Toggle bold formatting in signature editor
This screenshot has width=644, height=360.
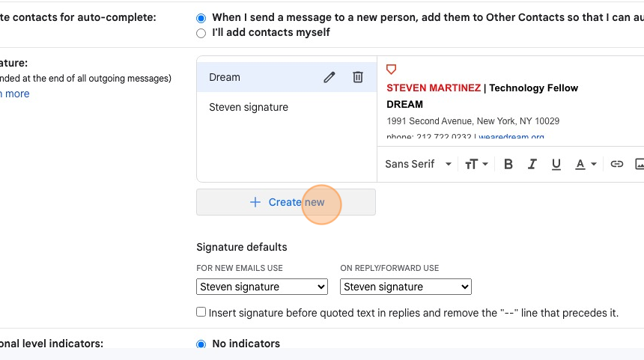508,164
